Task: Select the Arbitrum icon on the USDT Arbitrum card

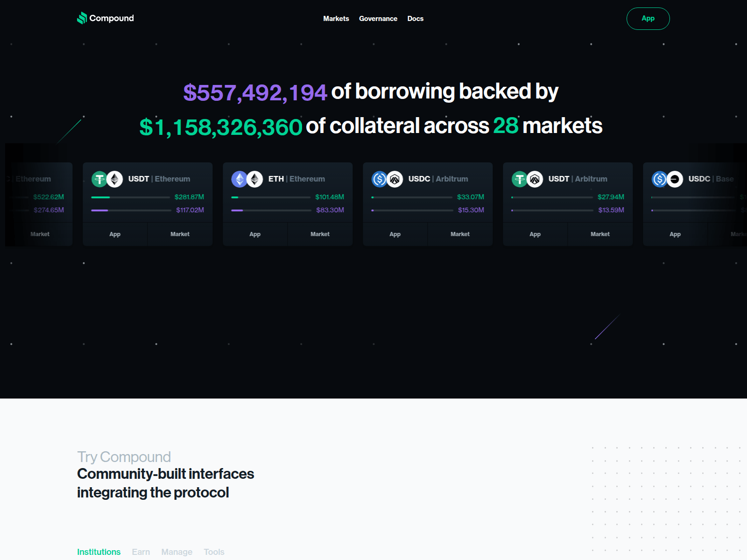Action: pos(535,179)
